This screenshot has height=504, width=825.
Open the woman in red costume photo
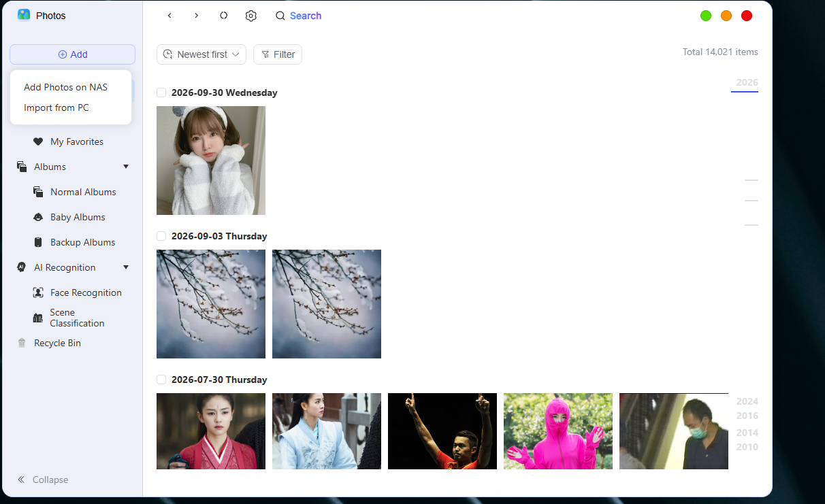click(x=211, y=431)
